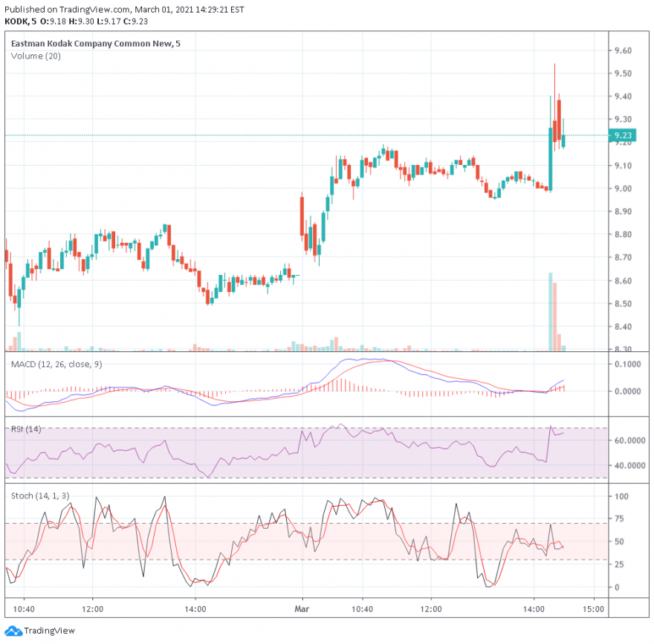
Task: Click the Published on TradingView.com header text
Action: (124, 10)
